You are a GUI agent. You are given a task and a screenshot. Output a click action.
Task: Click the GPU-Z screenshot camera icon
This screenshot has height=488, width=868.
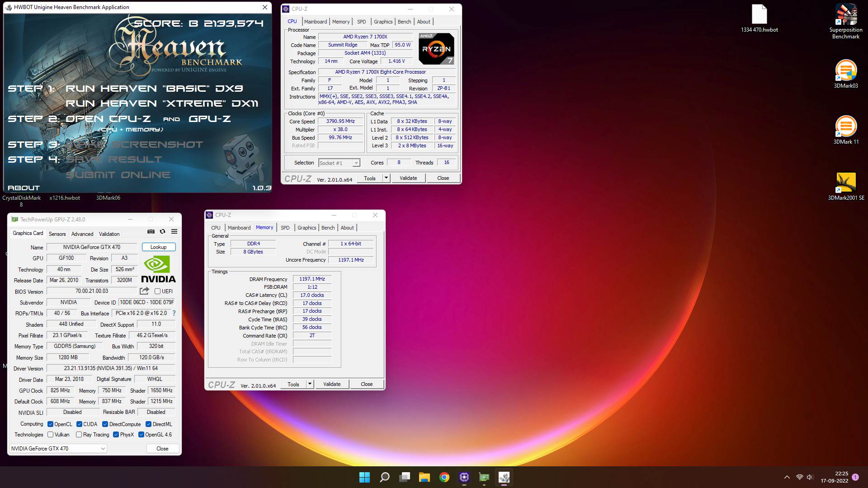151,231
